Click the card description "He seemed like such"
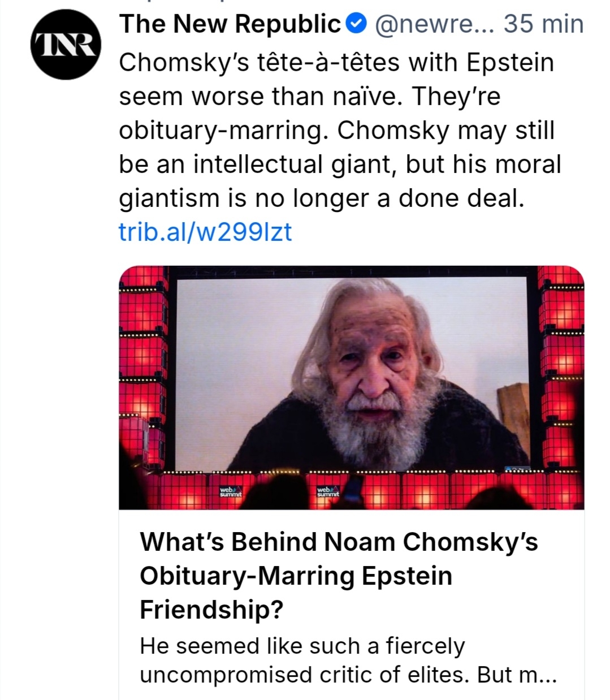This screenshot has width=610, height=700. tap(302, 646)
